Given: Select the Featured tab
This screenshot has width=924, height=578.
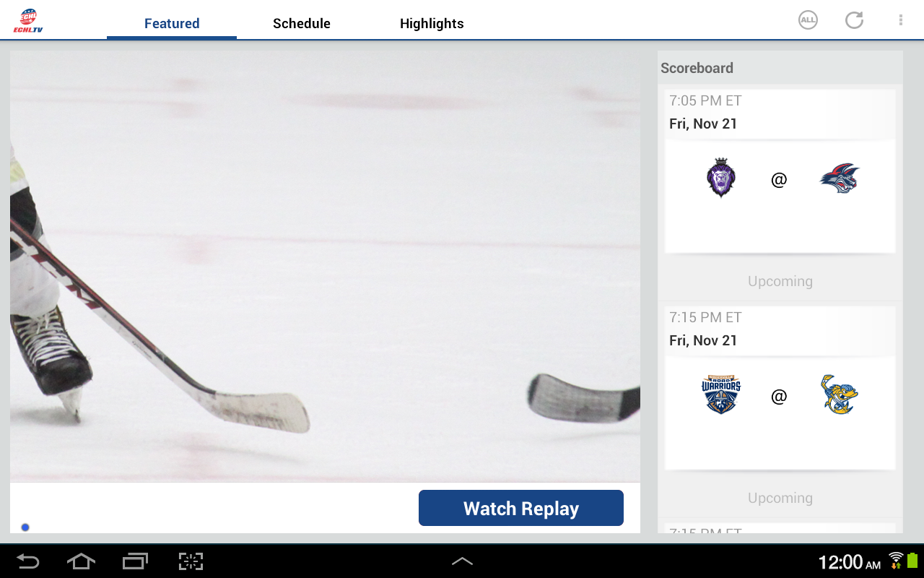Looking at the screenshot, I should coord(172,23).
